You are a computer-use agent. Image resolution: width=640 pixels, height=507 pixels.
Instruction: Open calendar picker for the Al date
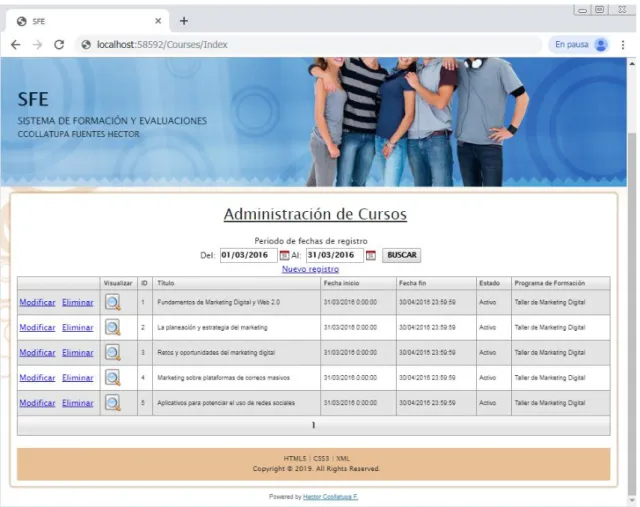point(371,256)
